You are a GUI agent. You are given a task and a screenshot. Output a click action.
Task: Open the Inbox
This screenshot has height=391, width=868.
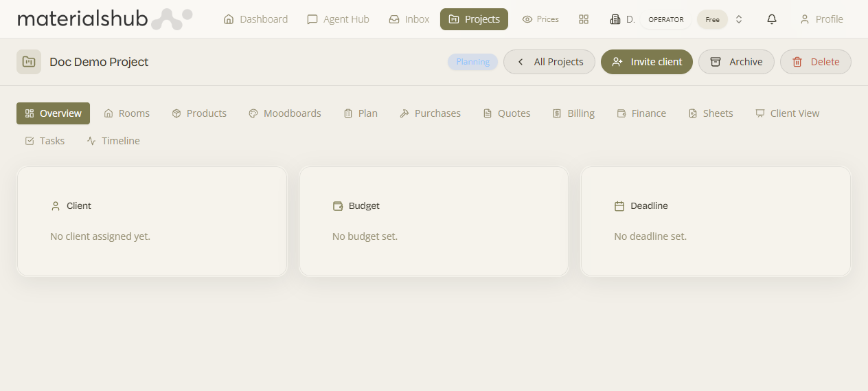409,19
